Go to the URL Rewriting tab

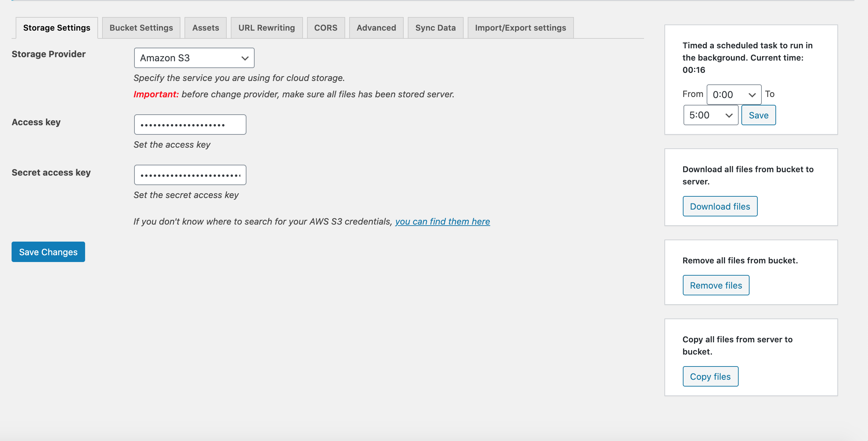point(266,28)
